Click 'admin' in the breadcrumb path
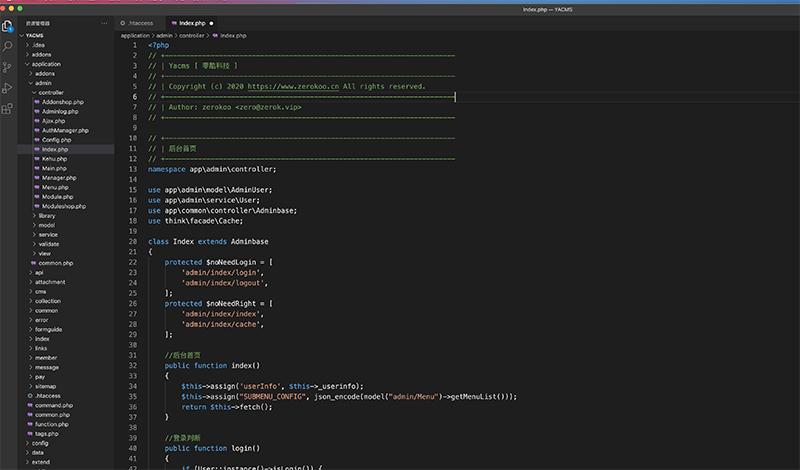 [x=164, y=35]
